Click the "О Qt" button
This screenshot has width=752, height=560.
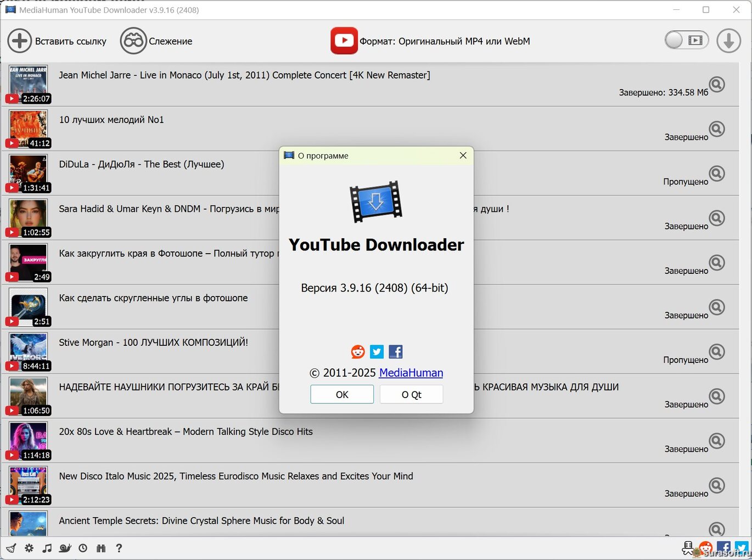pos(411,394)
